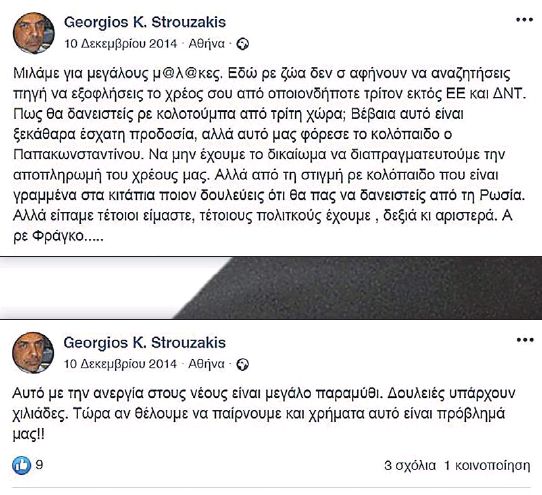Show who reacted via the 9 count

click(x=39, y=465)
